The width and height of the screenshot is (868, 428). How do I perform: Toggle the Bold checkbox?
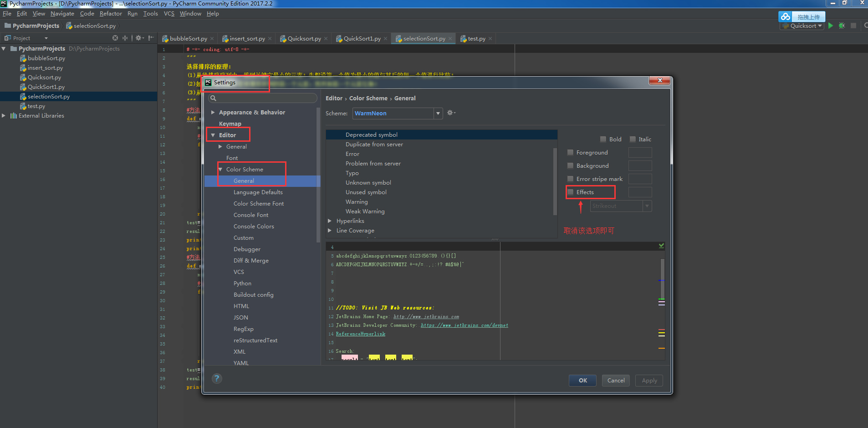pyautogui.click(x=603, y=139)
